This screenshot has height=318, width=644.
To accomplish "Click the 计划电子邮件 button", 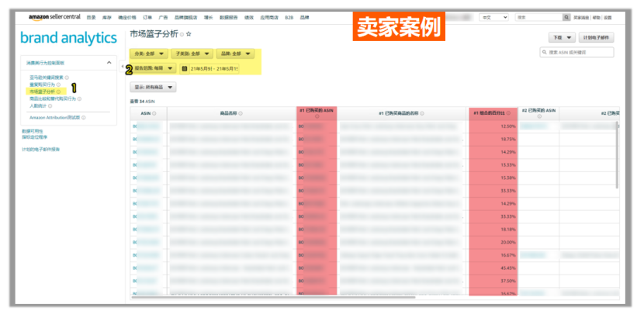I will pos(597,38).
